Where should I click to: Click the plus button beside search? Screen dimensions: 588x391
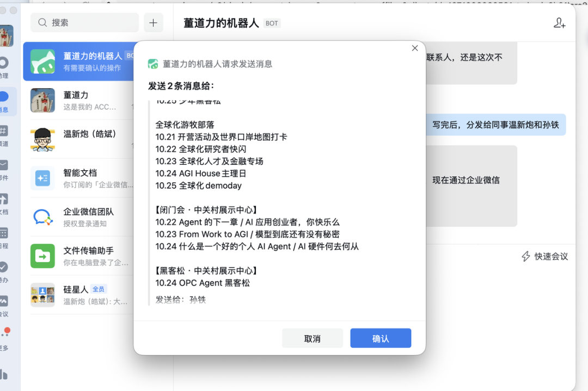154,22
